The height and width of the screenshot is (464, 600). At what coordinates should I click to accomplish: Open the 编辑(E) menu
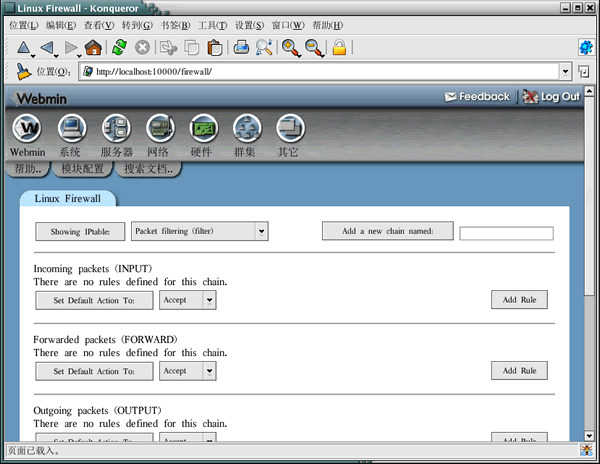pos(61,25)
